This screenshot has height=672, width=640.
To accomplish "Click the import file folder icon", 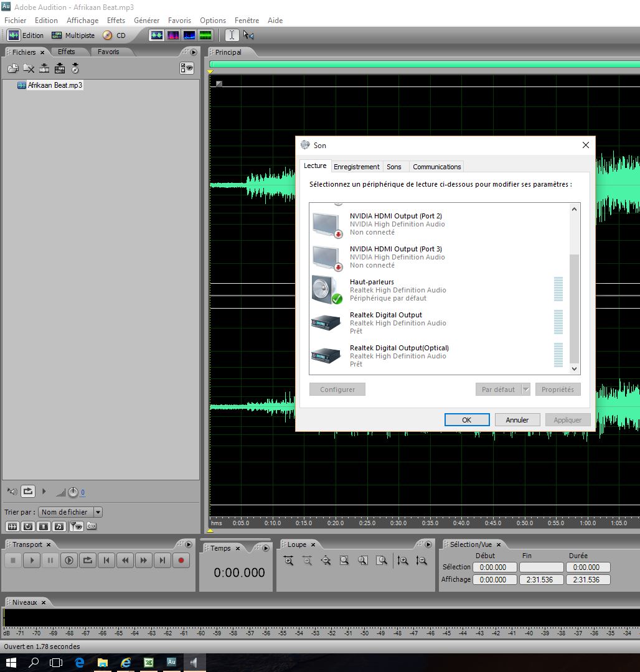I will click(13, 68).
